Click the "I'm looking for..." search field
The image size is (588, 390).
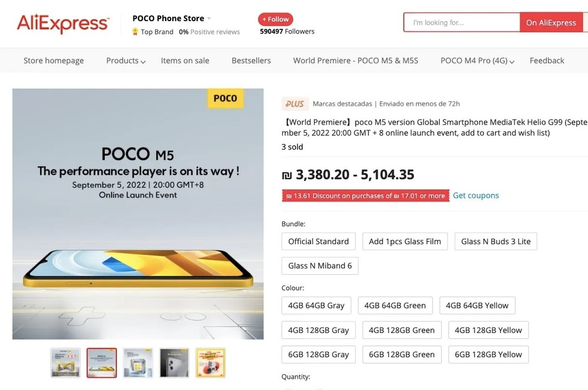click(x=462, y=22)
